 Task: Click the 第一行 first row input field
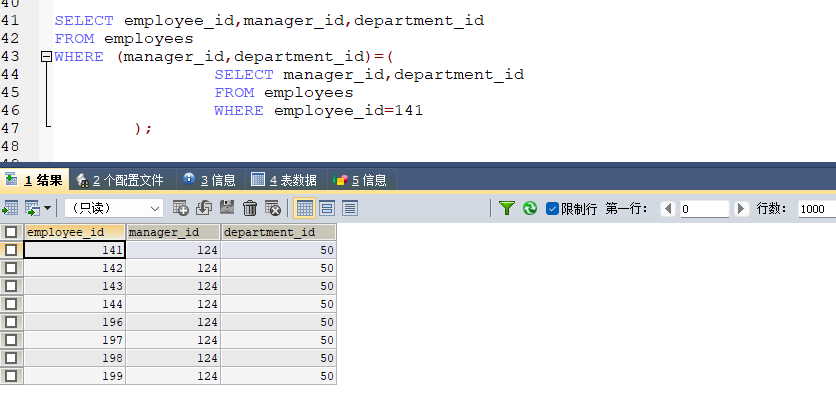704,208
